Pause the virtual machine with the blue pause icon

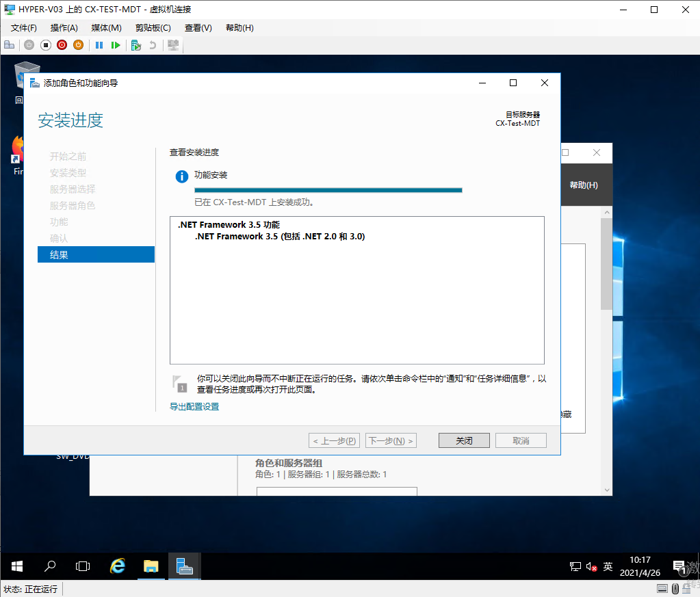[99, 44]
